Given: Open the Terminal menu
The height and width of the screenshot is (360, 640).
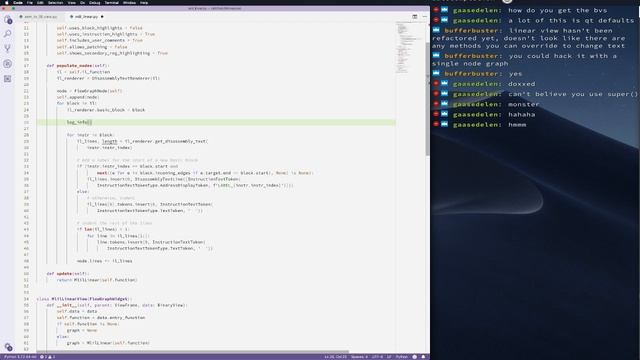Looking at the screenshot, I should coord(111,2).
